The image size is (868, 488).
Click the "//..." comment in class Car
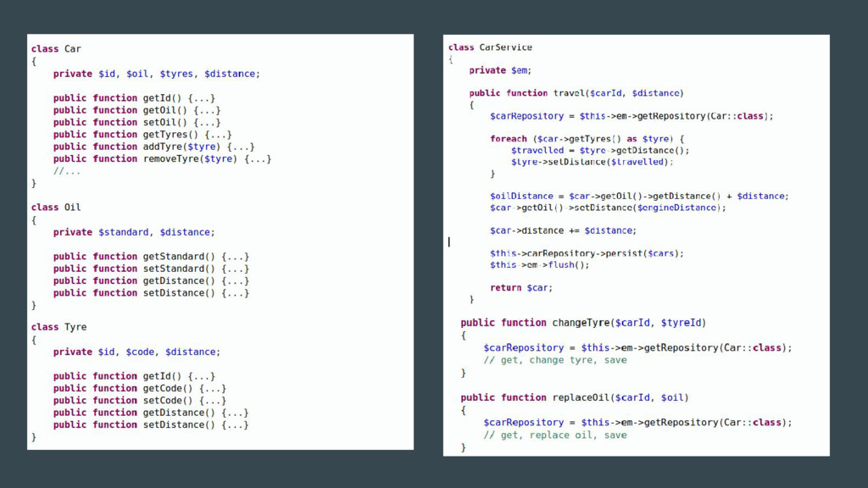tap(66, 171)
